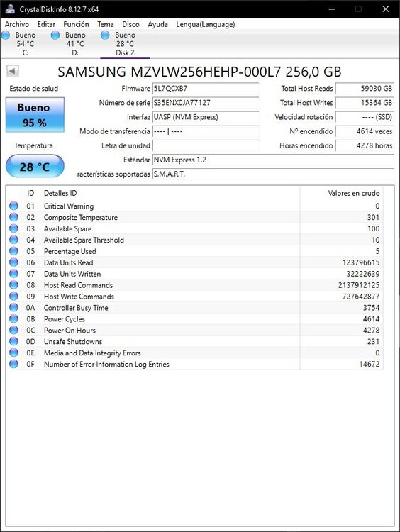This screenshot has height=532, width=400.
Task: Click the blue status orb for C: drive
Action: [6, 35]
